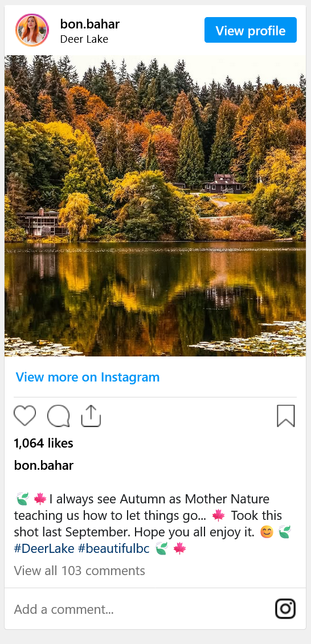Focus the Add a comment field
Viewport: 311px width, 644px height.
140,609
